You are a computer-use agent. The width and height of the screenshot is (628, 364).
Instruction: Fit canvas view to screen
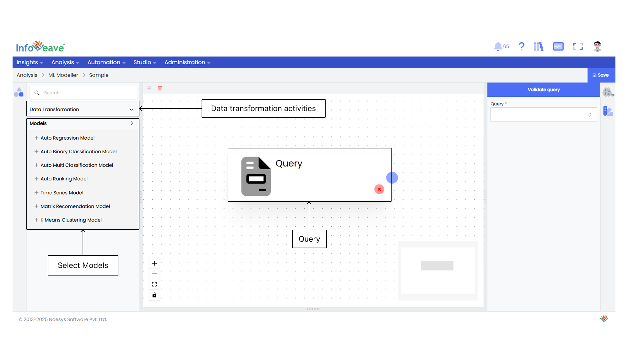(x=154, y=284)
